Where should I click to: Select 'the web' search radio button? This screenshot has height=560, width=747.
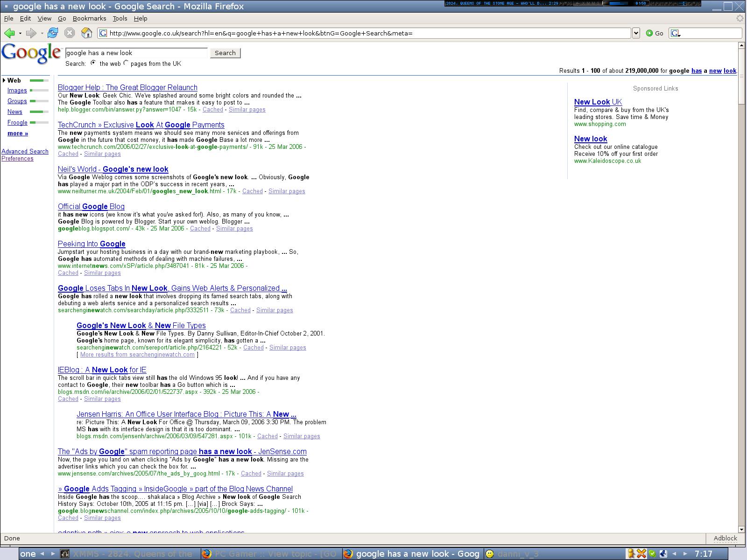pos(93,63)
